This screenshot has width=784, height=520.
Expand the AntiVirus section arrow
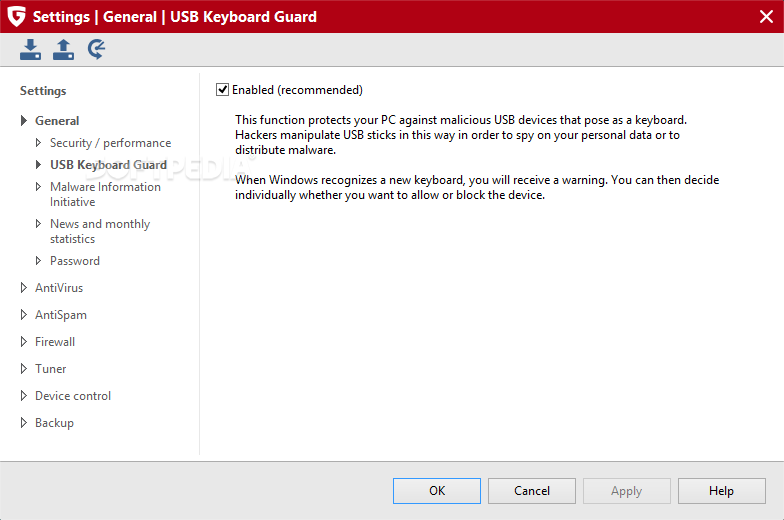pyautogui.click(x=24, y=288)
